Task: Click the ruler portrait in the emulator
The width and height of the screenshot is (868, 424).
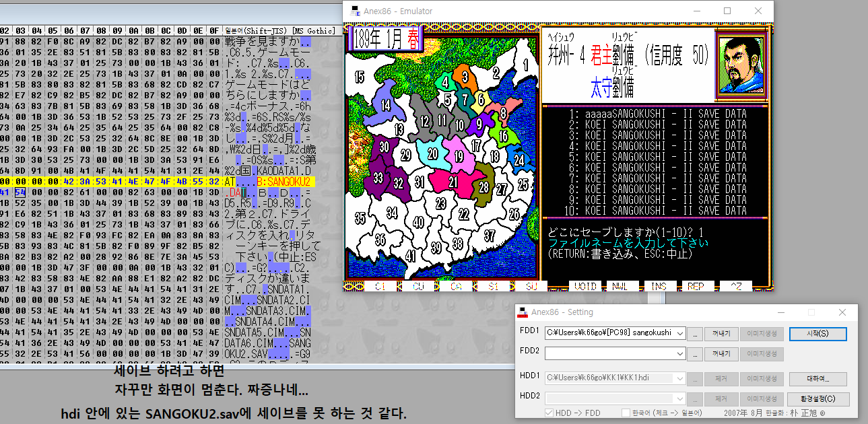Action: (741, 65)
